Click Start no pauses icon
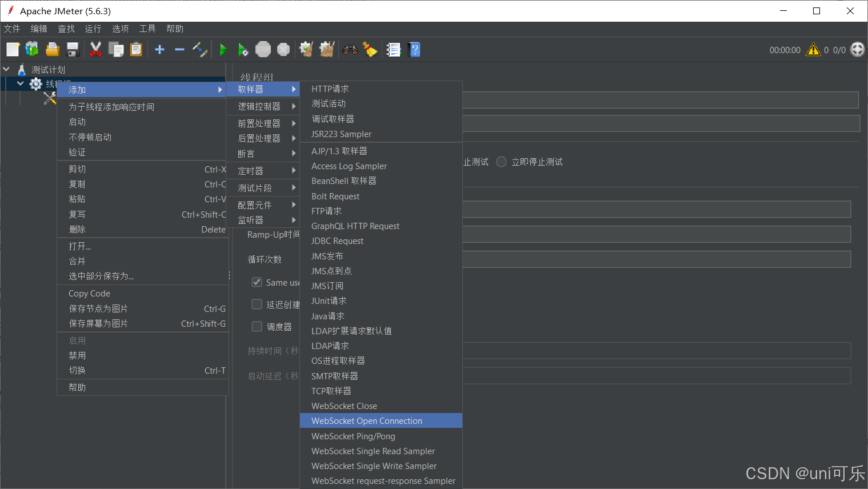Screen dimensions: 868x489 [x=243, y=50]
